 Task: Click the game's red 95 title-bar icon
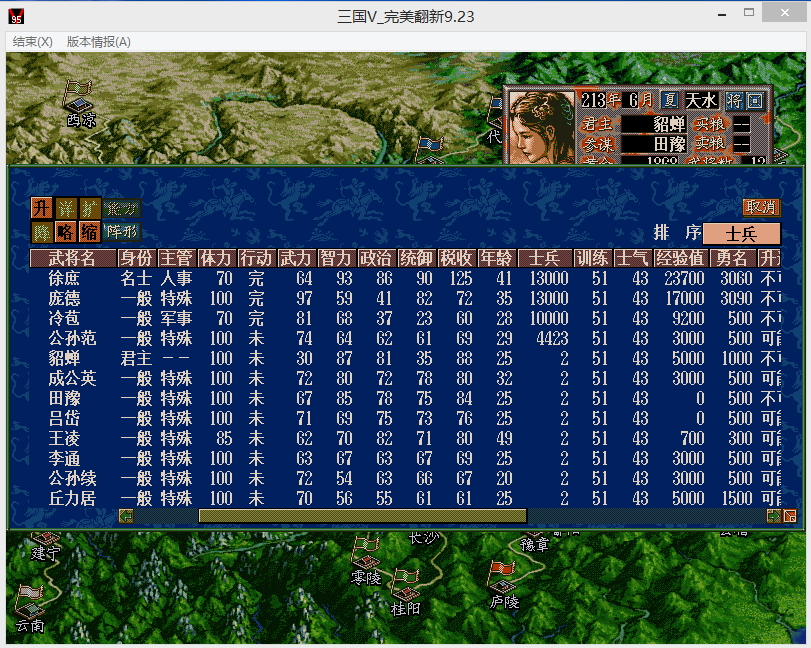point(16,17)
